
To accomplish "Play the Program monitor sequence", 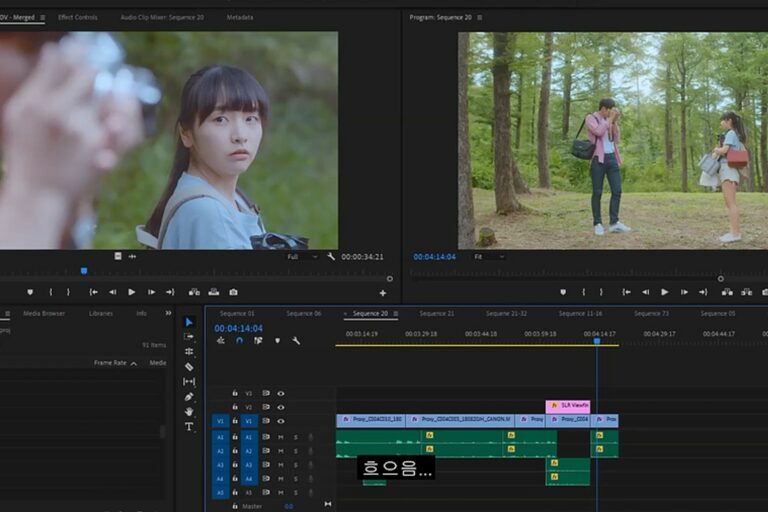I will coord(664,292).
